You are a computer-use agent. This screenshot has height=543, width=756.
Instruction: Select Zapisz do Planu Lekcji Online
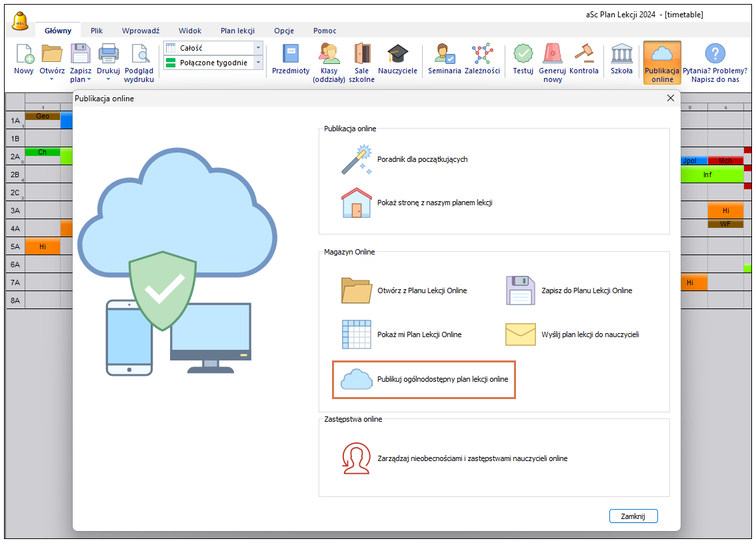tap(587, 290)
